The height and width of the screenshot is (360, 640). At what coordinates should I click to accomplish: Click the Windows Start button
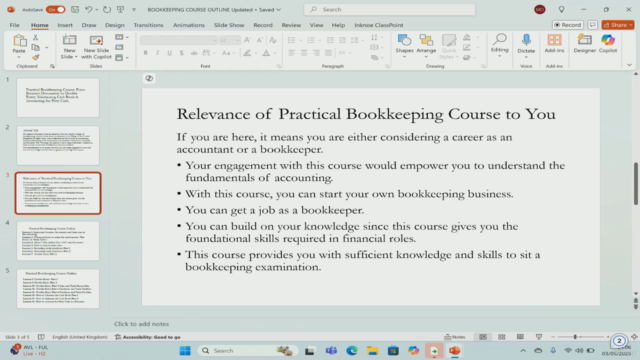point(185,351)
